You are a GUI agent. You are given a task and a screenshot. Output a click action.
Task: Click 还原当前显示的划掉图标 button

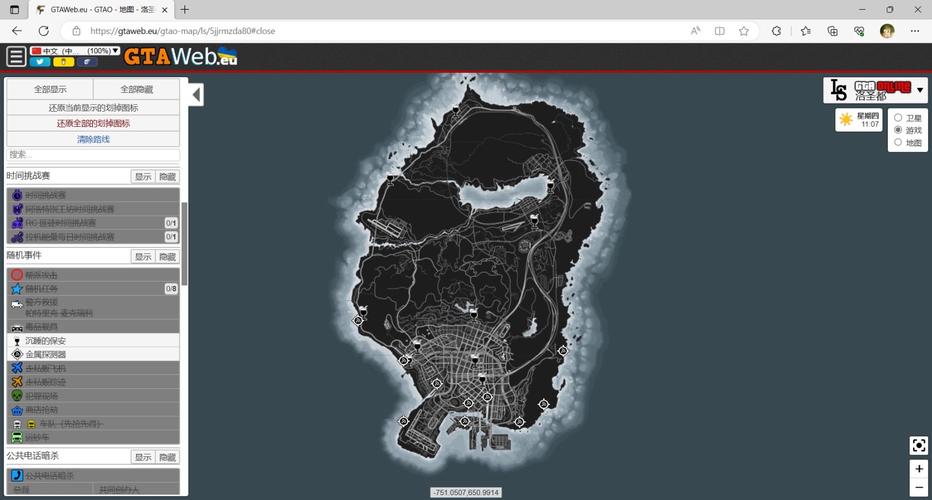tap(93, 108)
